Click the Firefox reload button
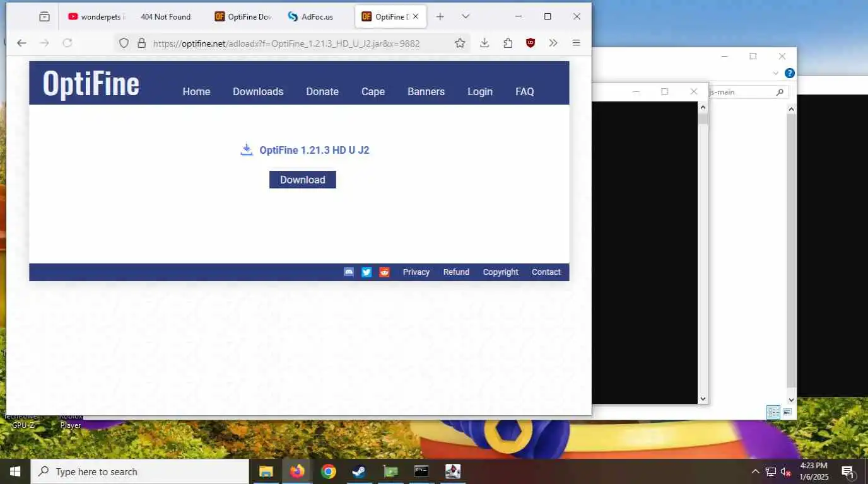The width and height of the screenshot is (868, 484). point(67,43)
